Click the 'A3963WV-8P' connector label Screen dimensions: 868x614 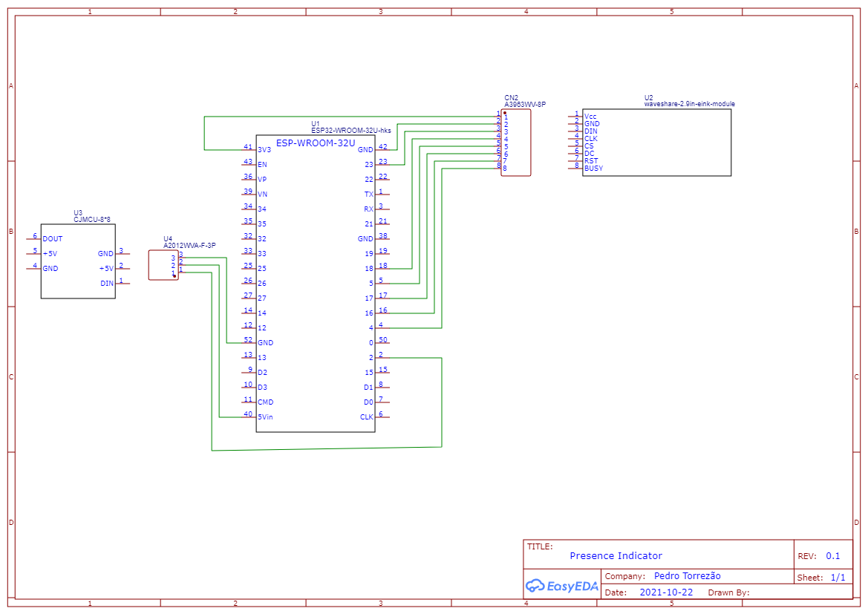[x=525, y=104]
